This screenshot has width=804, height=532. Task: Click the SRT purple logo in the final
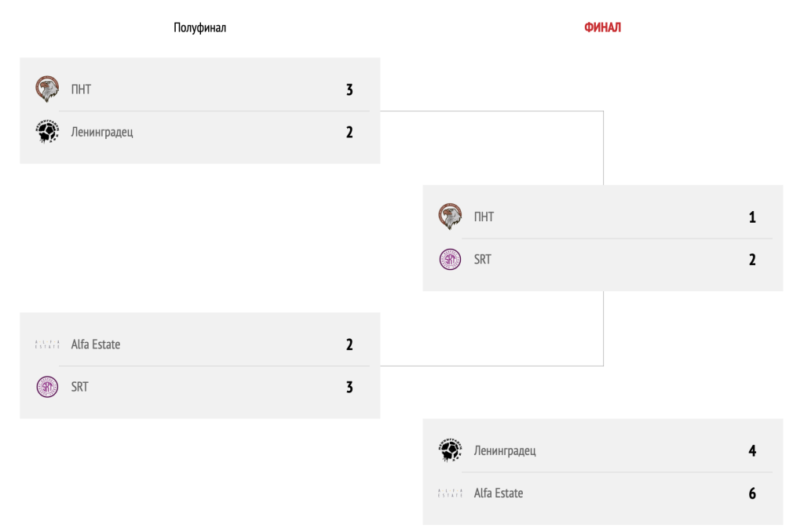(450, 260)
